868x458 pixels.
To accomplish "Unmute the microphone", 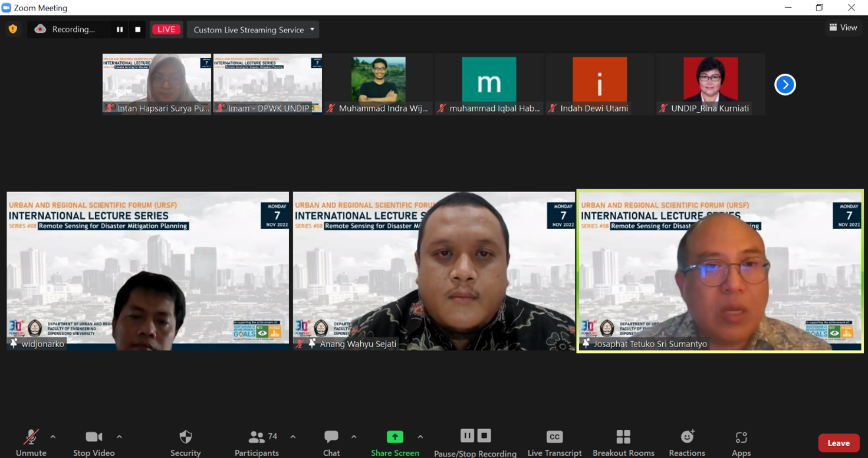I will pyautogui.click(x=31, y=442).
